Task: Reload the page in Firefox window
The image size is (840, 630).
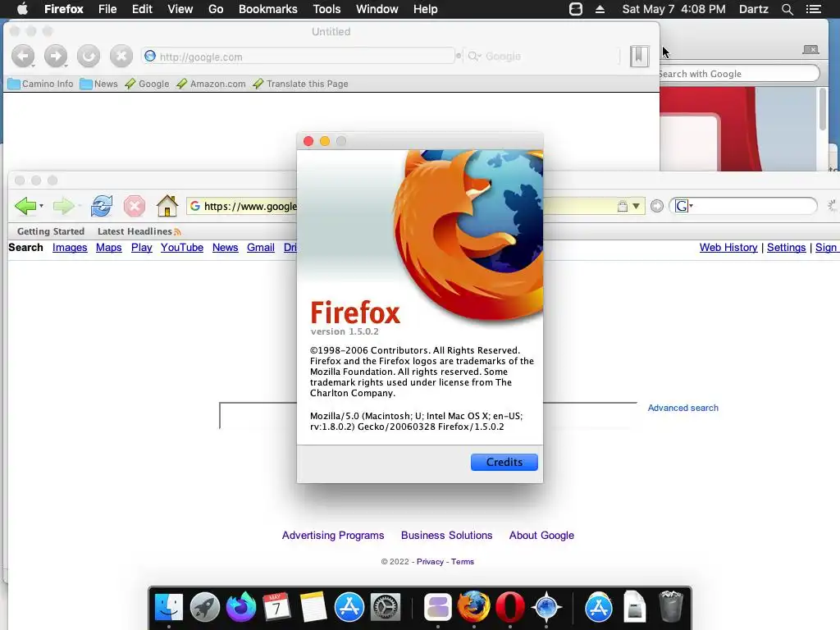Action: pos(101,206)
